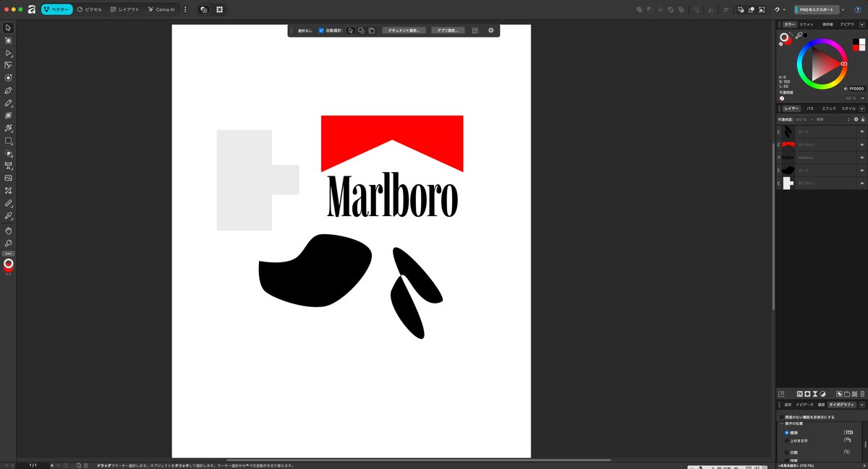Image resolution: width=868 pixels, height=469 pixels.
Task: Select the Marlboro text on canvas
Action: pyautogui.click(x=392, y=196)
